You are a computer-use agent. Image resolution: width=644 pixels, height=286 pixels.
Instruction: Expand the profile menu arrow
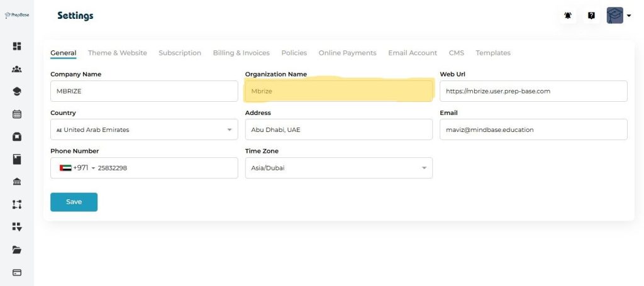pyautogui.click(x=629, y=16)
